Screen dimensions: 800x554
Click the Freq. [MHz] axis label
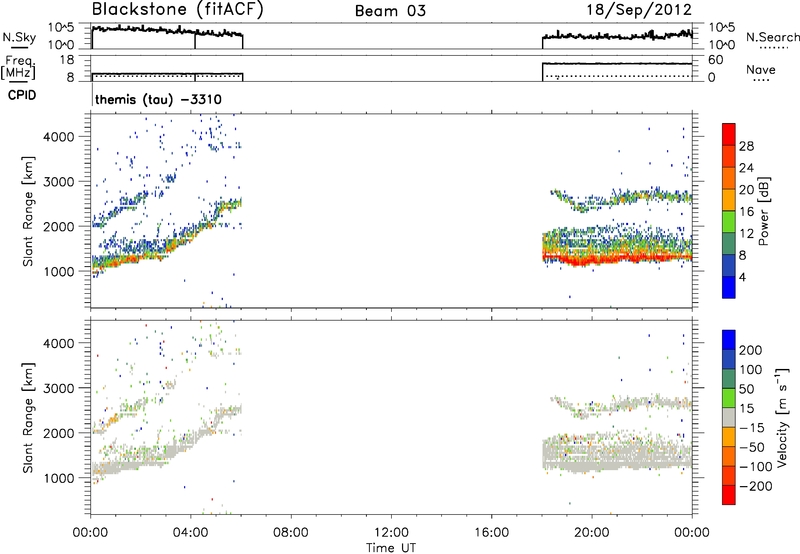[x=20, y=67]
